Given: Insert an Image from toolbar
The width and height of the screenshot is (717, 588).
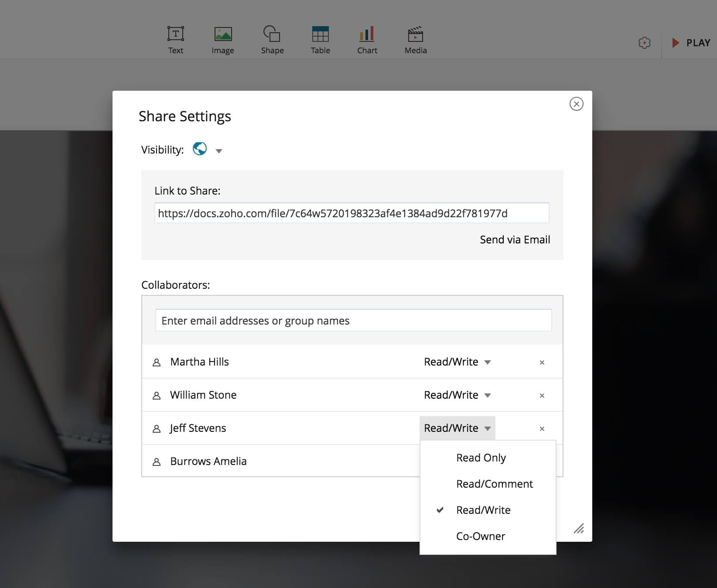Looking at the screenshot, I should [223, 40].
